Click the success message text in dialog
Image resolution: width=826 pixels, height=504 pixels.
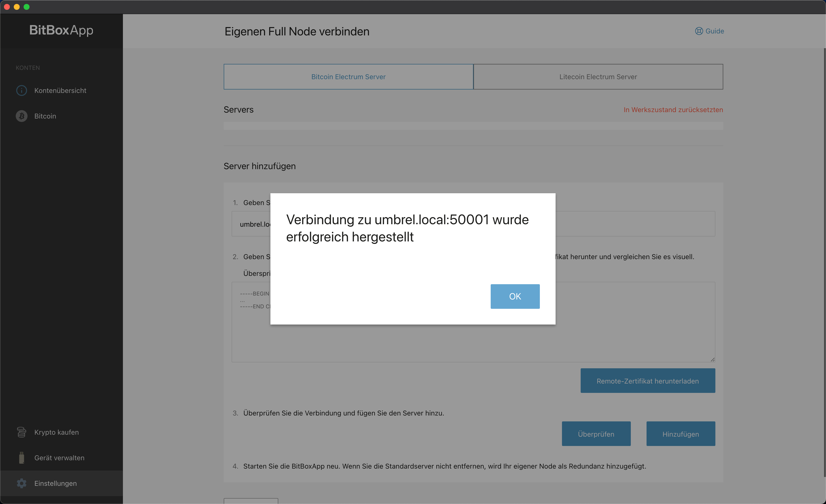407,228
